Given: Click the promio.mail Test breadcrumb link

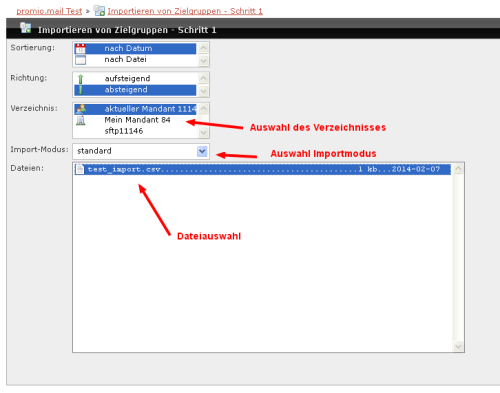Looking at the screenshot, I should click(49, 11).
